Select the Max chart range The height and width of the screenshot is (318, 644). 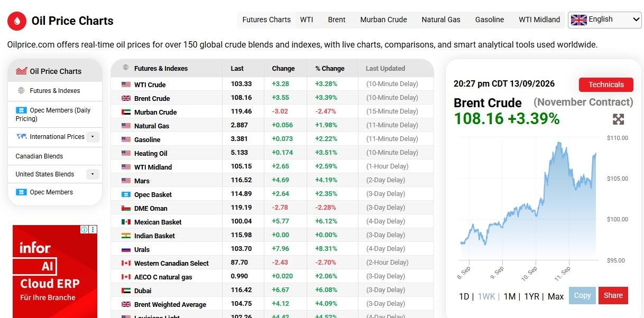(x=556, y=297)
